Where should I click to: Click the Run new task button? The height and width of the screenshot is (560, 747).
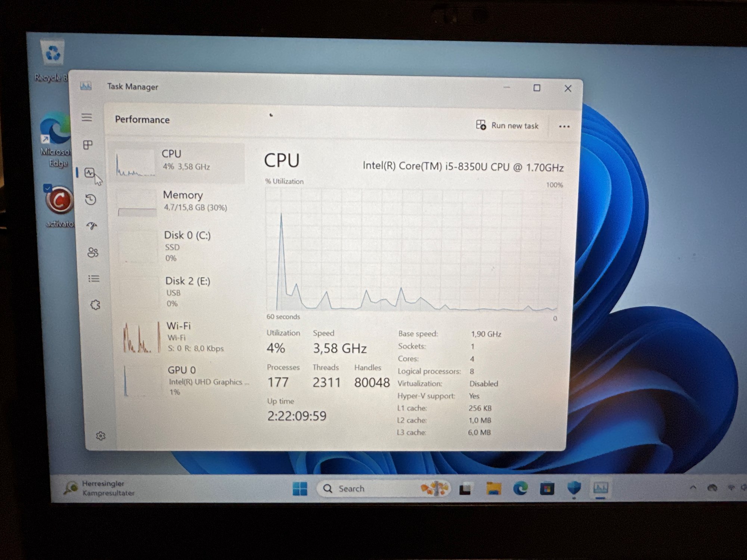coord(507,125)
